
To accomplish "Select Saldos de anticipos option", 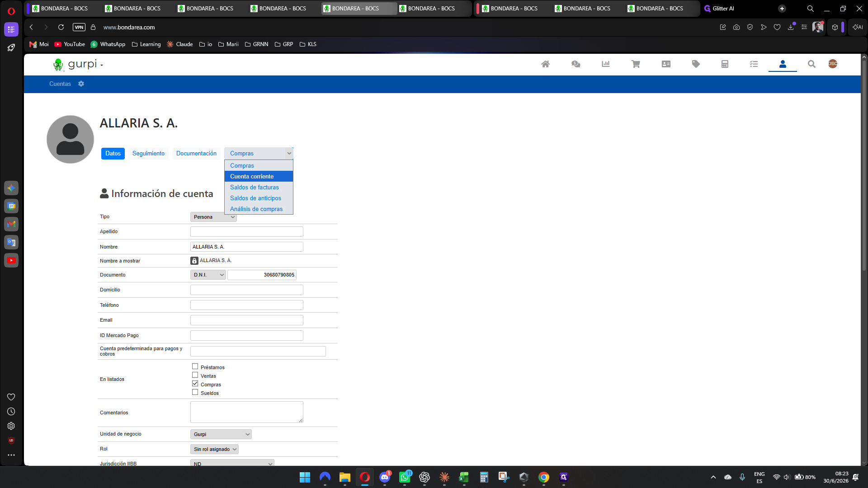I will (259, 198).
